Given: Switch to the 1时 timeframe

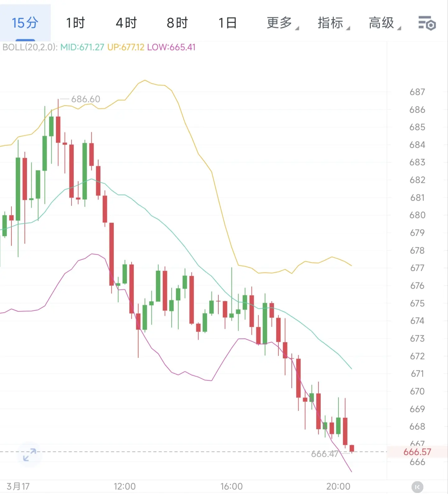Looking at the screenshot, I should pyautogui.click(x=75, y=23).
